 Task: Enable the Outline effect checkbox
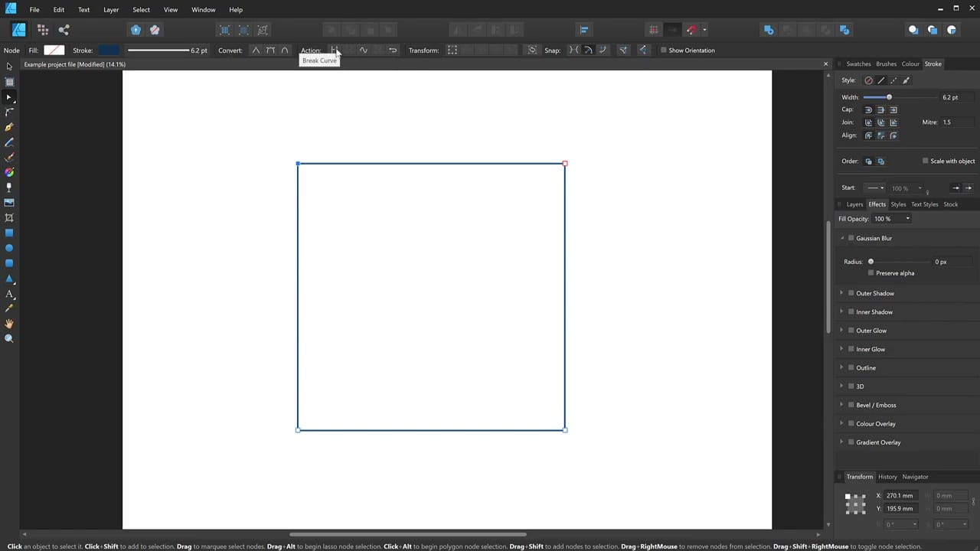pyautogui.click(x=851, y=367)
